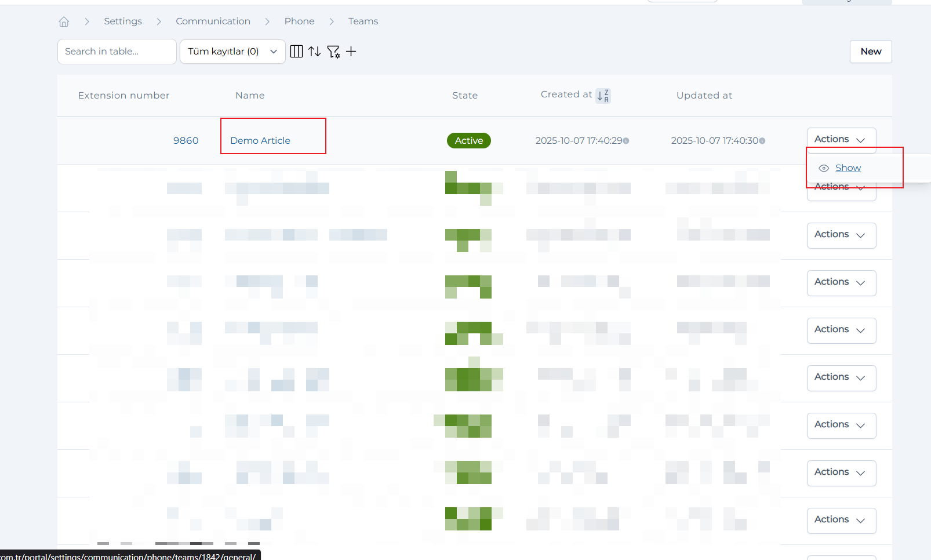Screen dimensions: 931x560
Task: Click the plus icon in the table toolbar
Action: pyautogui.click(x=351, y=52)
